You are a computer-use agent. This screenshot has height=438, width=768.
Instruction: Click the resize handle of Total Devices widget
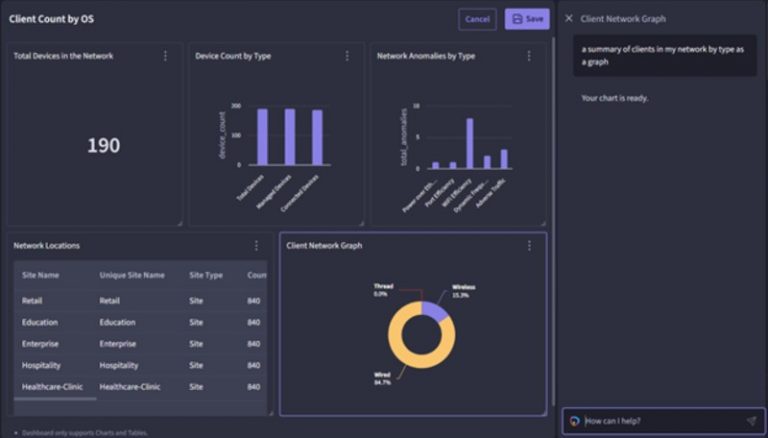pyautogui.click(x=180, y=222)
